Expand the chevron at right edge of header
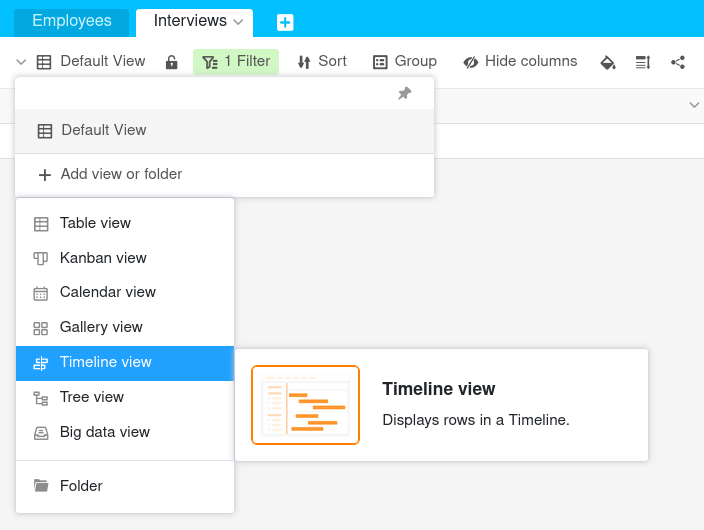 (694, 105)
